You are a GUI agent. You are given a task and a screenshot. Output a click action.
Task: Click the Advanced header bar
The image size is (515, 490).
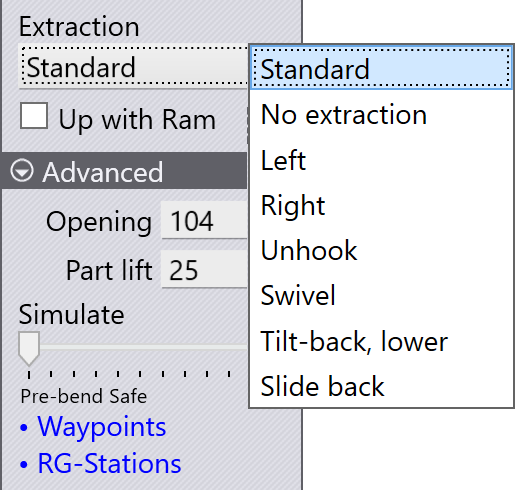(124, 171)
